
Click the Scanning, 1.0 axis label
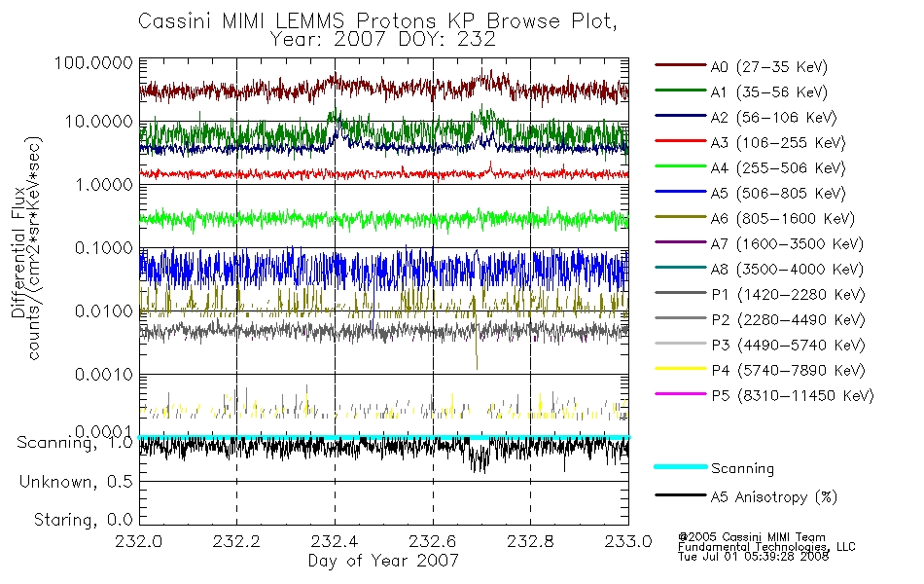pos(75,443)
